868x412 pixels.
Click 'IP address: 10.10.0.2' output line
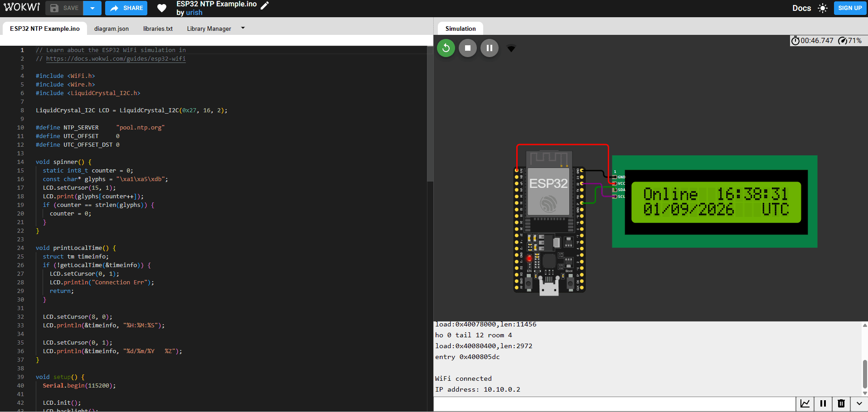[x=478, y=389]
